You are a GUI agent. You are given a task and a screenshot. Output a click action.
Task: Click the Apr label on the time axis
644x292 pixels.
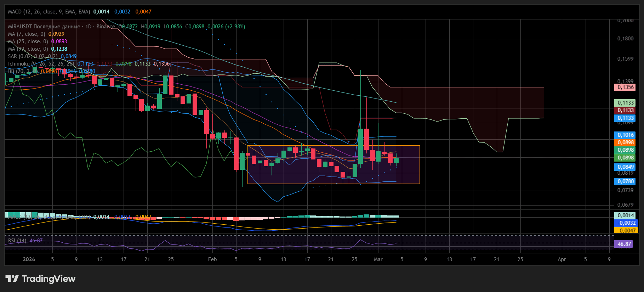click(562, 259)
